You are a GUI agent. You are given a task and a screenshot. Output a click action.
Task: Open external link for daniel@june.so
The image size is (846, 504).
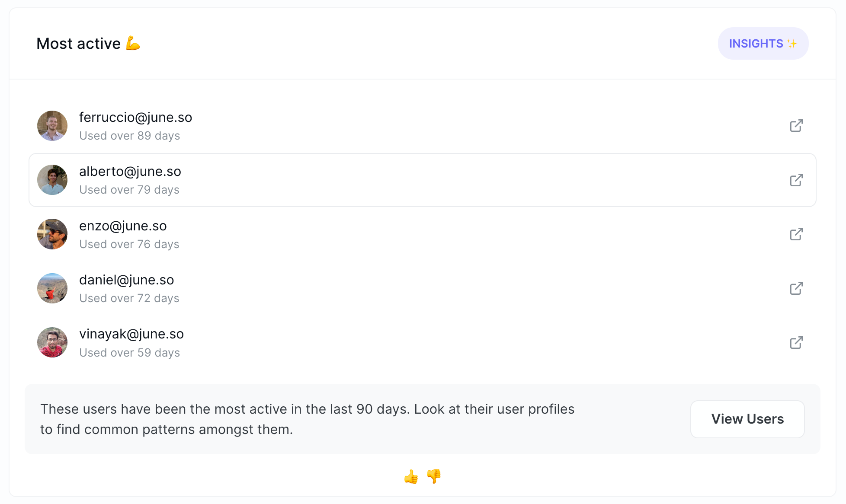[x=796, y=288]
